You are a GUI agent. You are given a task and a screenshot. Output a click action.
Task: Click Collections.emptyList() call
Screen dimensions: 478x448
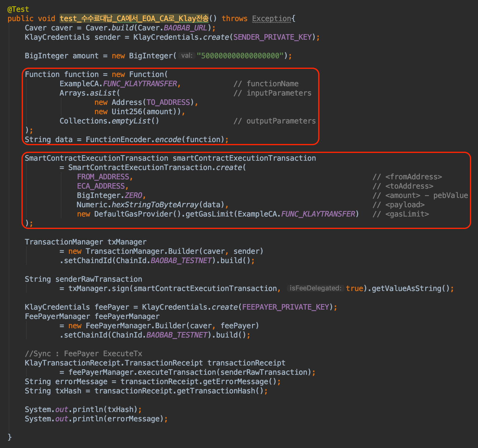point(109,121)
